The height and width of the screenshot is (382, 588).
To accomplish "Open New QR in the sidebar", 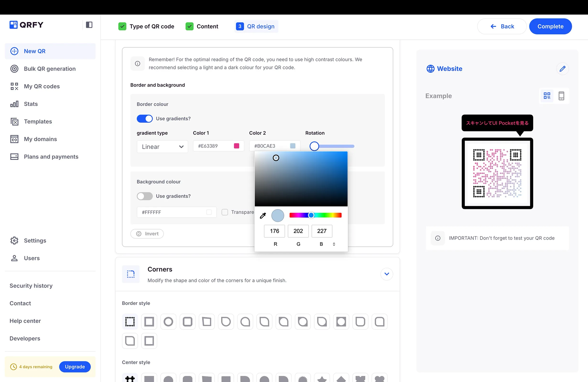I will pyautogui.click(x=50, y=51).
